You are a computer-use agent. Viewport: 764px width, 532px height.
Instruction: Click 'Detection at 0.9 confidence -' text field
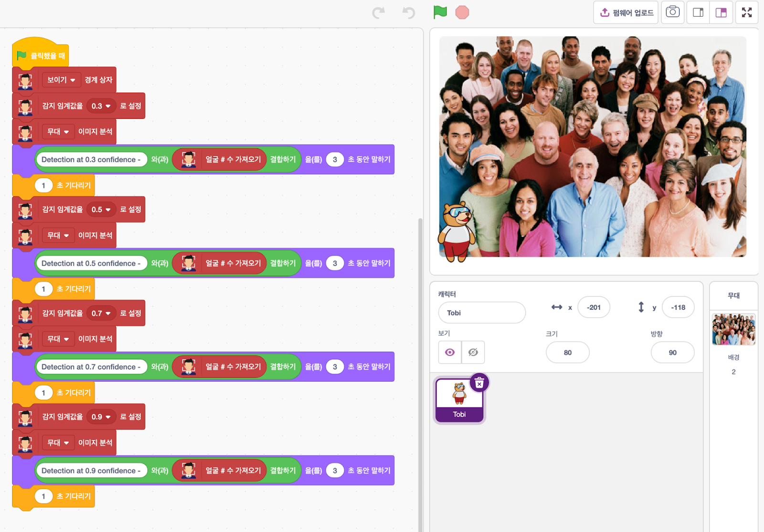point(91,470)
